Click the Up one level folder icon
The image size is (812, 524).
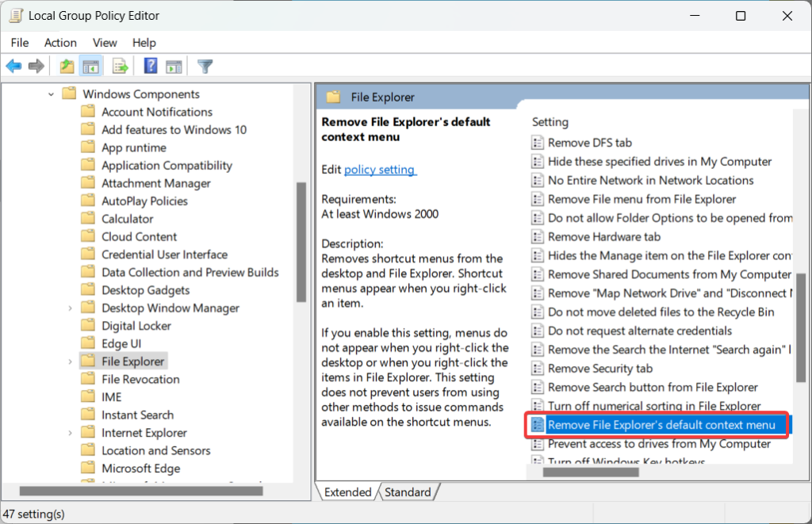tap(67, 66)
